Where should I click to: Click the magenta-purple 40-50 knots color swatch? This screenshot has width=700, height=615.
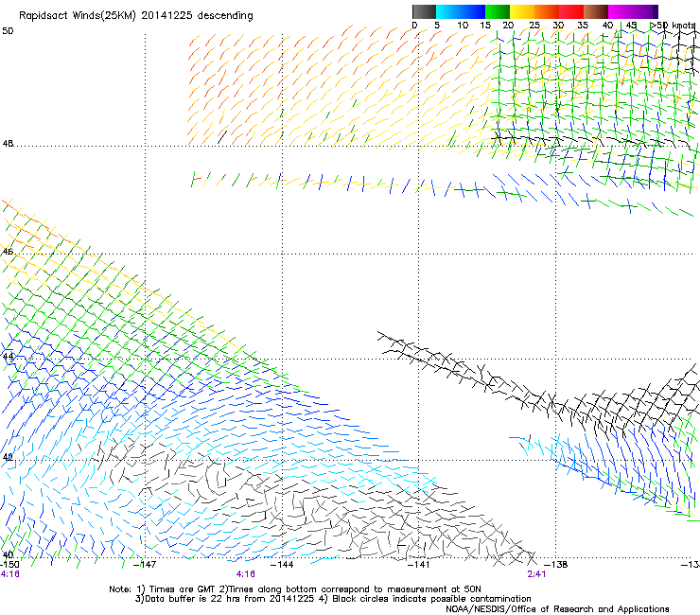[x=633, y=11]
